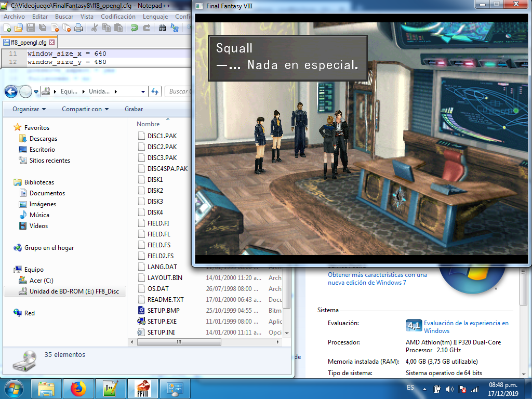Open the Lenguaje menu in Notepad++
Image resolution: width=532 pixels, height=399 pixels.
click(155, 16)
